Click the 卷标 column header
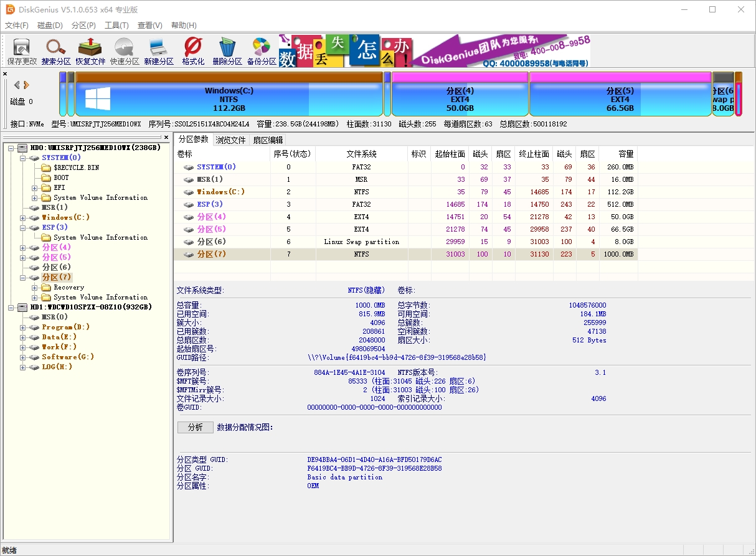756x556 pixels. pyautogui.click(x=222, y=154)
